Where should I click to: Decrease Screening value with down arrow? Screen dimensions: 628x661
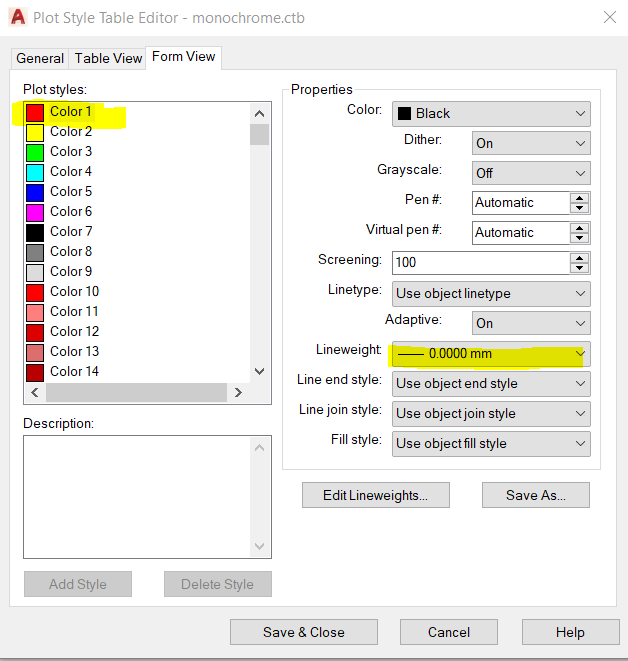[580, 268]
